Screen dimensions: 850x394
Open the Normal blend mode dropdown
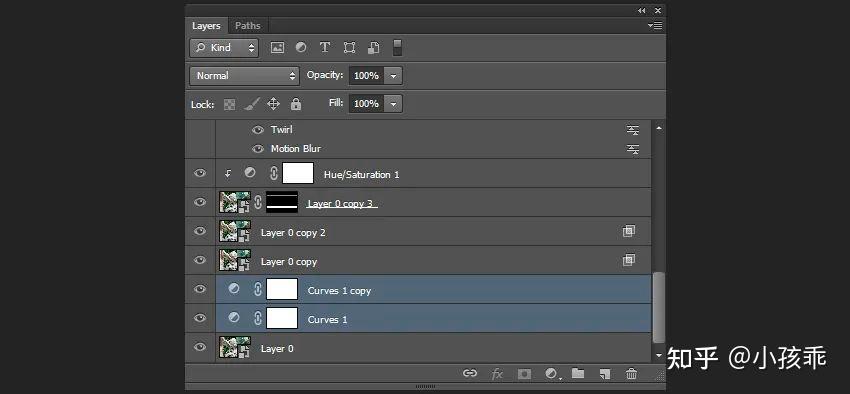[244, 76]
